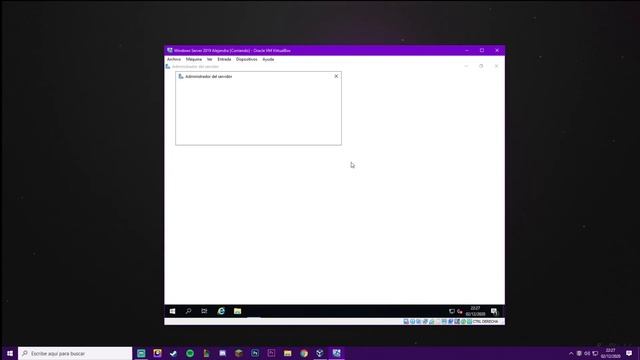Click the guest network tray icon

click(451, 311)
